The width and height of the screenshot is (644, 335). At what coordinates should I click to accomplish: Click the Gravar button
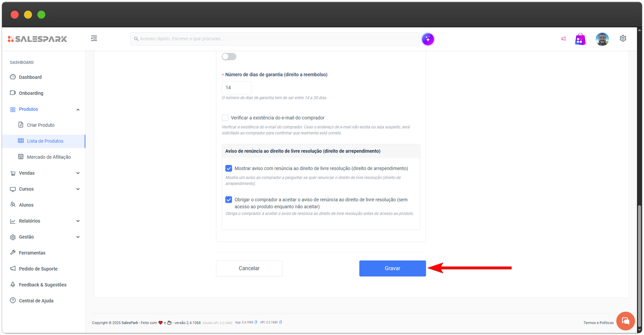pyautogui.click(x=392, y=269)
